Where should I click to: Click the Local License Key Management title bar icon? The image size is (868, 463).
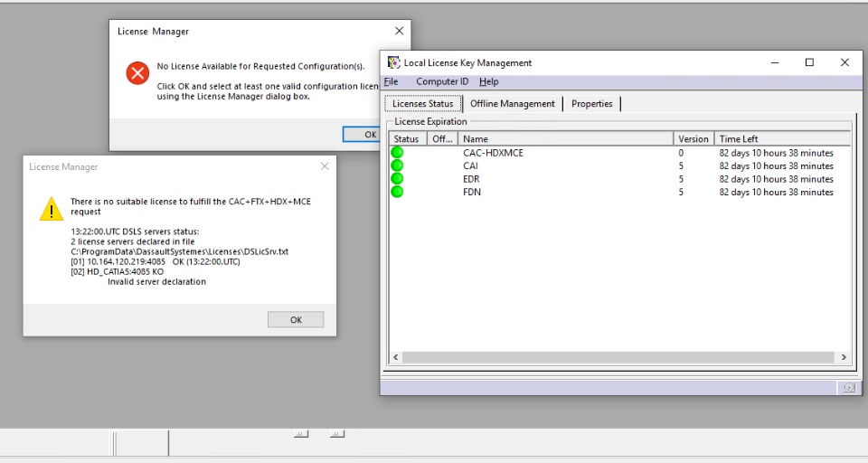[393, 62]
